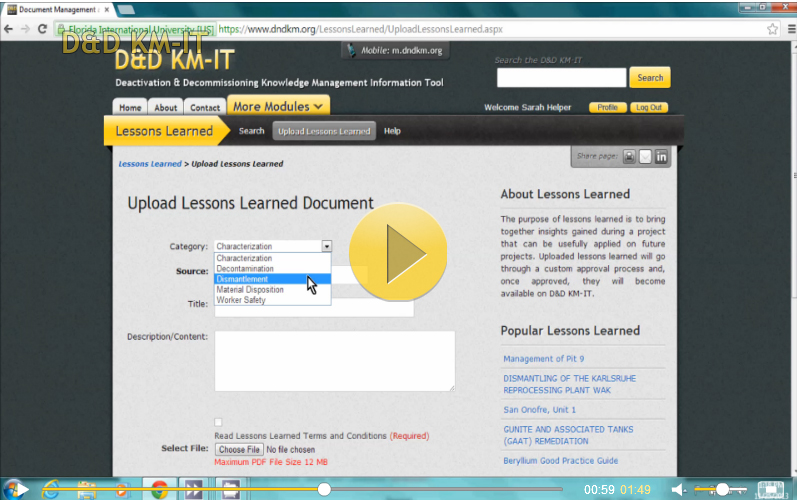This screenshot has height=500, width=797.
Task: Click the 00:59 elapsed time display
Action: (599, 489)
